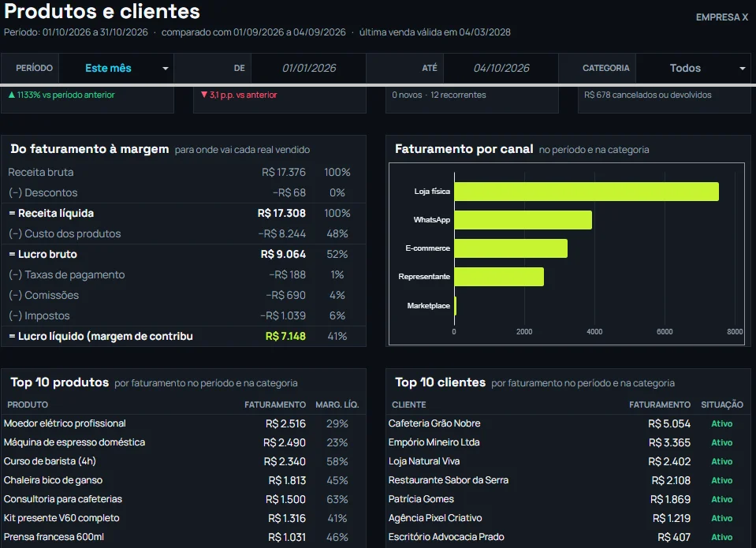Screen dimensions: 756x548
Task: Select the Lucro bruto value R$ 9.064
Action: (x=283, y=254)
